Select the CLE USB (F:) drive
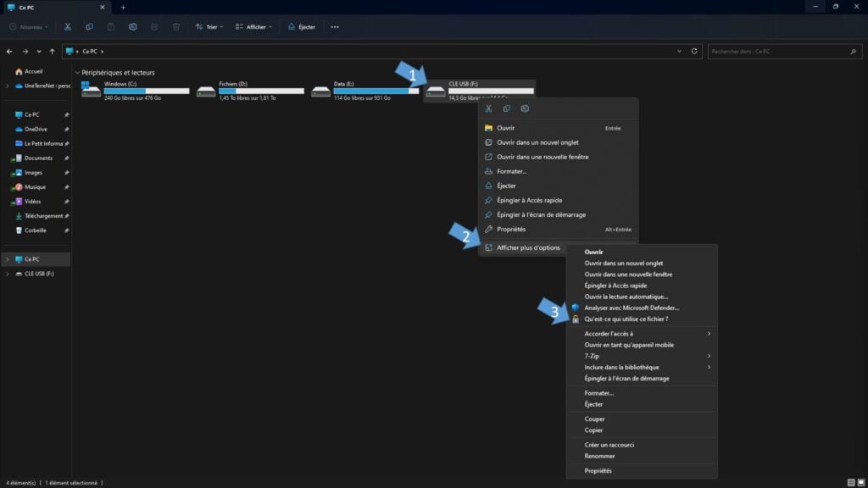The height and width of the screenshot is (488, 868). [x=480, y=91]
